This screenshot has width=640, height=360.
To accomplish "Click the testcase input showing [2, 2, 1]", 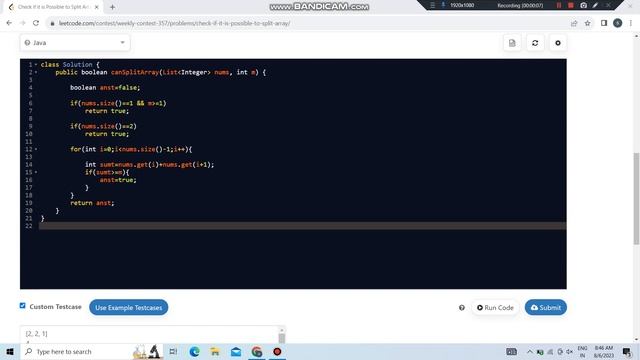I will point(149,335).
